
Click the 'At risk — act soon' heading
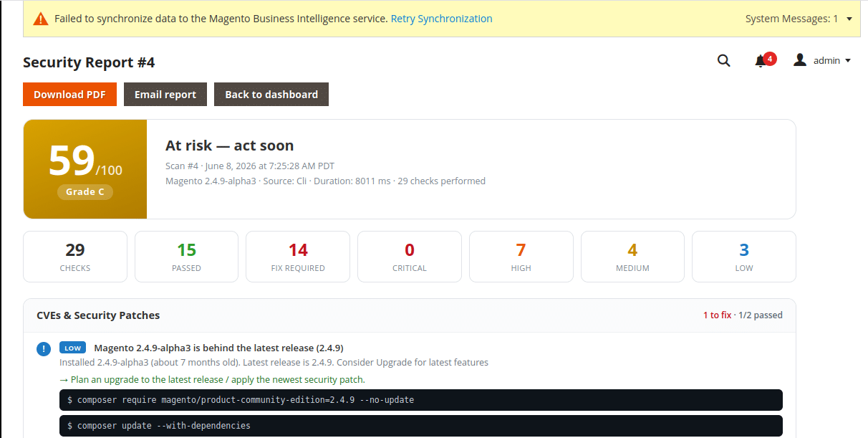point(230,146)
